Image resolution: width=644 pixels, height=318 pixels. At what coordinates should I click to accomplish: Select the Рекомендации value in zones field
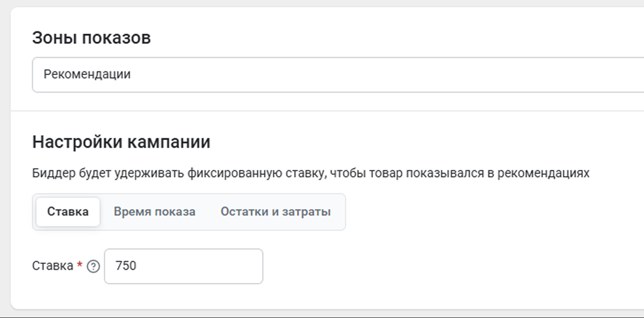tap(87, 74)
